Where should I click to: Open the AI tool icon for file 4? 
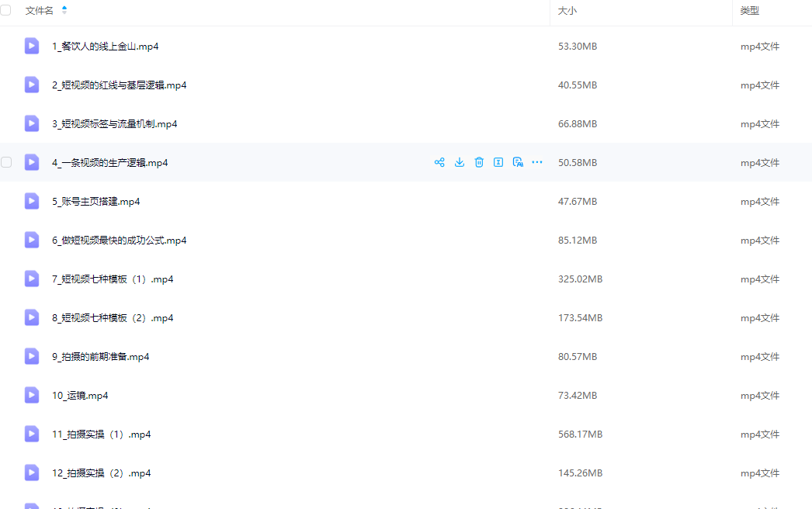point(518,162)
